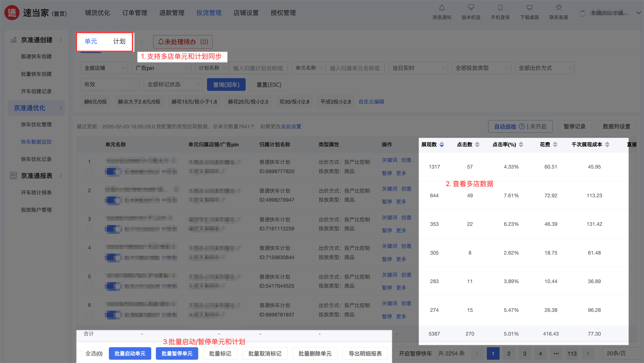This screenshot has width=644, height=363.
Task: Click the 输入归属计划名称 input field
Action: pyautogui.click(x=258, y=68)
